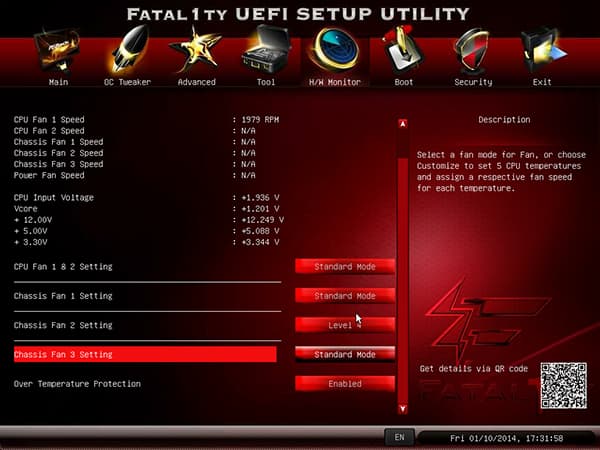The image size is (600, 450).
Task: Click the Get details via QR code text
Action: pyautogui.click(x=474, y=368)
